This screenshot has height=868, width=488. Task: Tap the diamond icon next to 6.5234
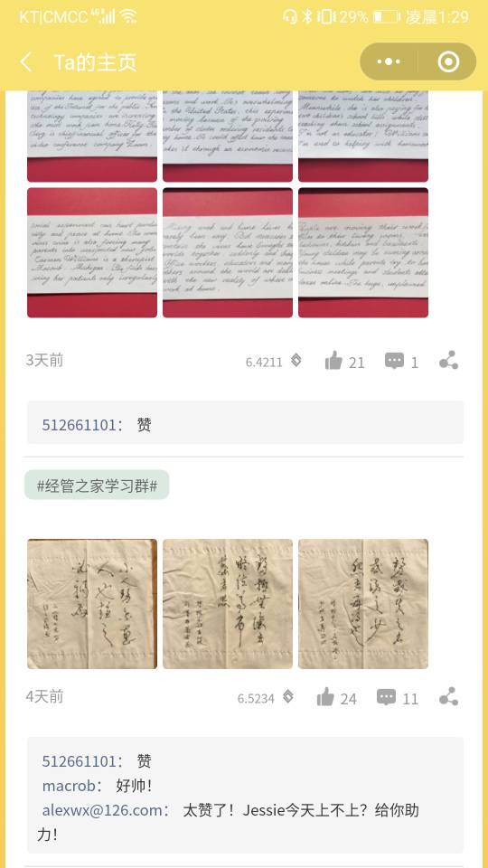(x=288, y=697)
